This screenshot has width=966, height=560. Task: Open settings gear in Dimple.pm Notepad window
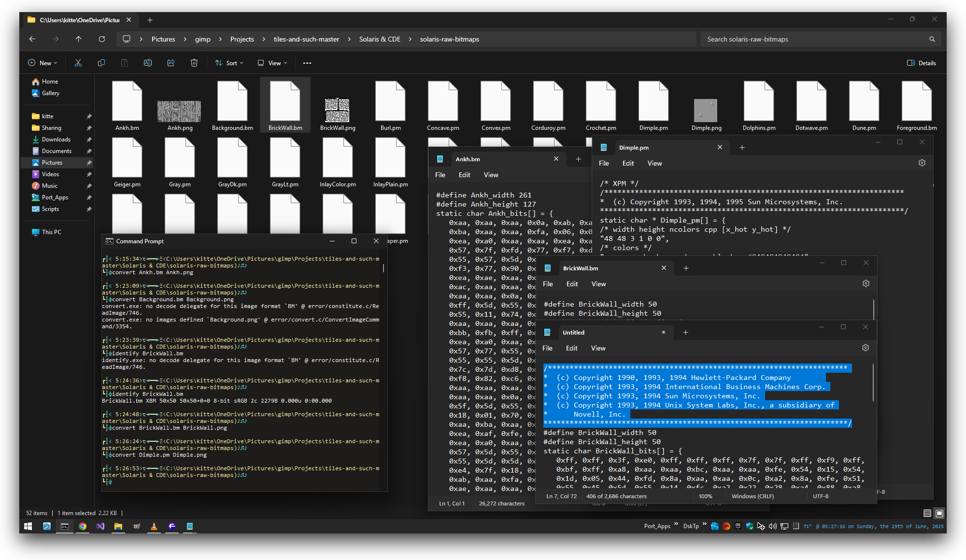point(922,163)
